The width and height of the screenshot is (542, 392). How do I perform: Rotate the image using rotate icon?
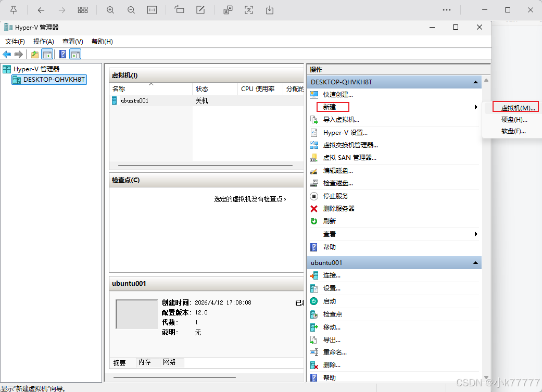(180, 10)
